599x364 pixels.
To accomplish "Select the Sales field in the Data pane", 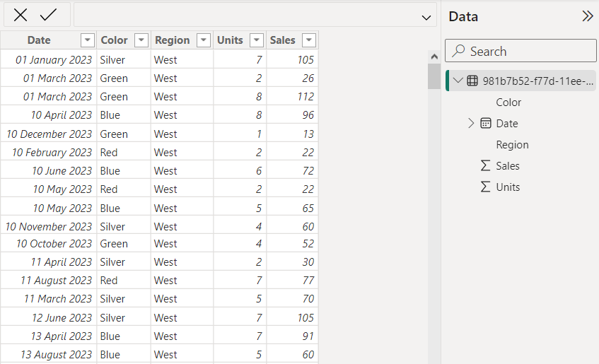I will (508, 166).
